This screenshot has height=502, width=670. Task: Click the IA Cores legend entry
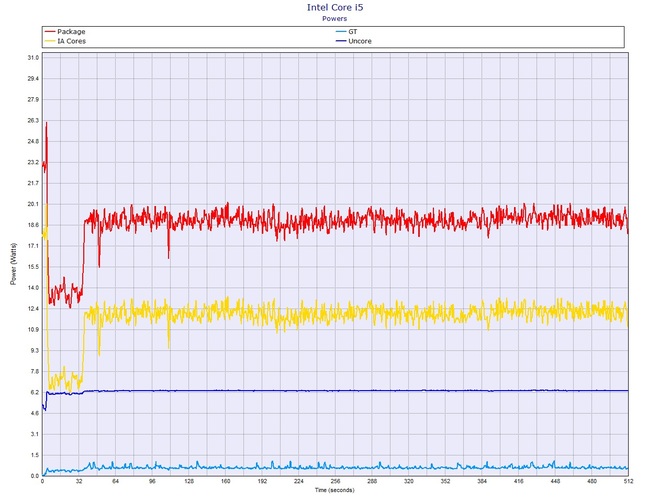click(x=65, y=41)
